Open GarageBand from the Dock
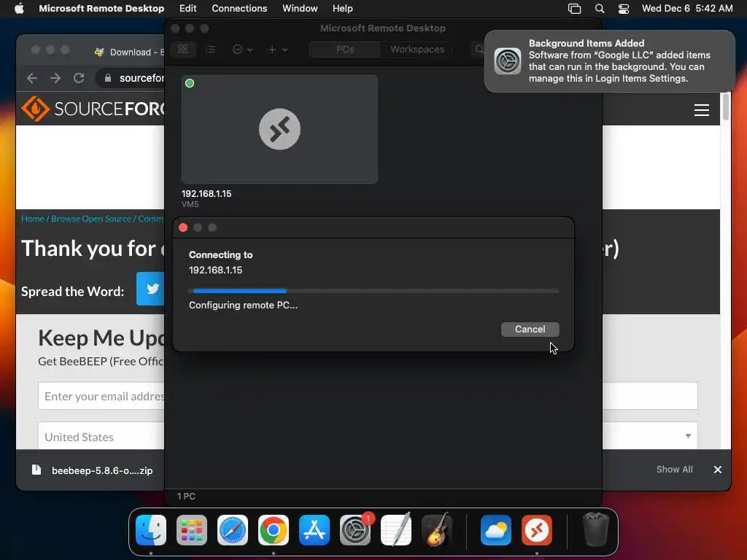This screenshot has width=747, height=560. click(437, 530)
